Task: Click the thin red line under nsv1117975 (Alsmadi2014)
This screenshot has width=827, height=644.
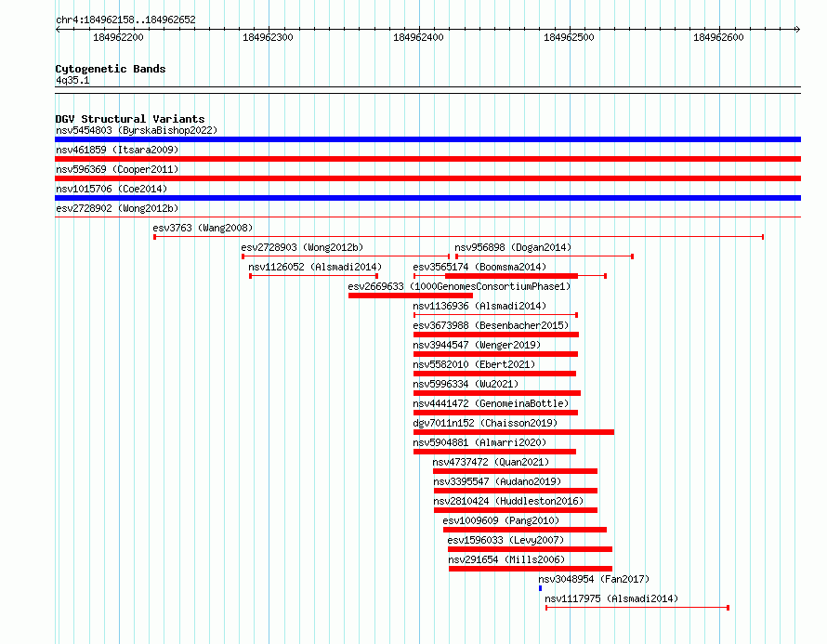Action: pyautogui.click(x=637, y=608)
